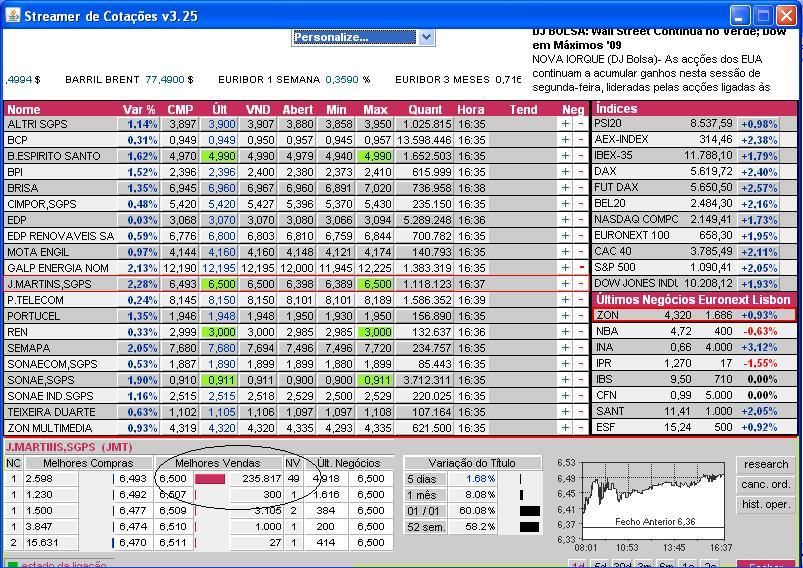Image resolution: width=803 pixels, height=568 pixels.
Task: Click the NASDAQ COMPC index row
Action: [694, 219]
